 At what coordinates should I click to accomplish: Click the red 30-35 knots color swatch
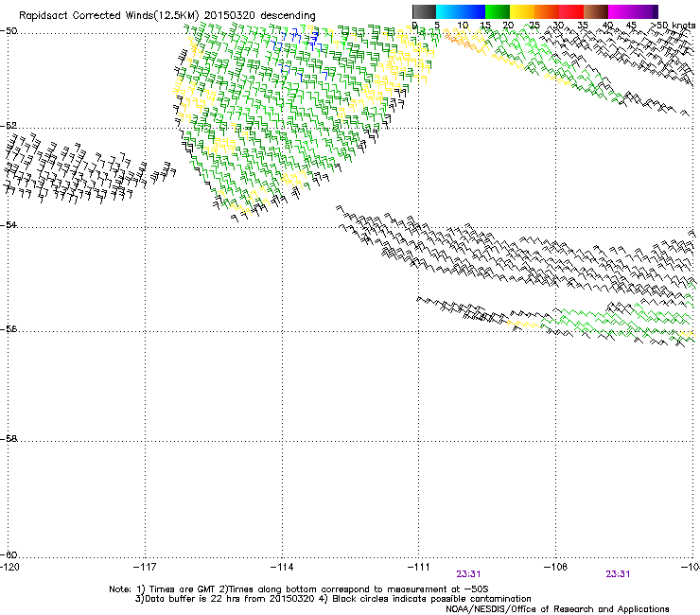(571, 11)
